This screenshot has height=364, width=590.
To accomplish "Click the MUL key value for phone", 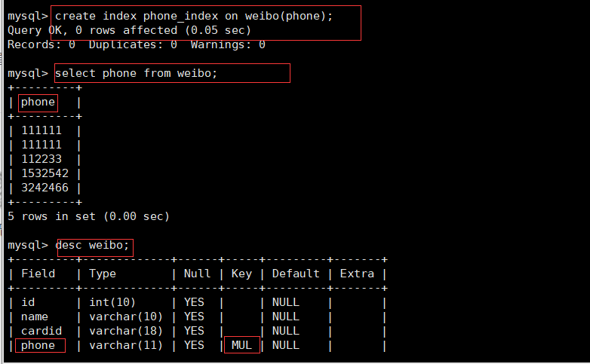I will tap(241, 345).
